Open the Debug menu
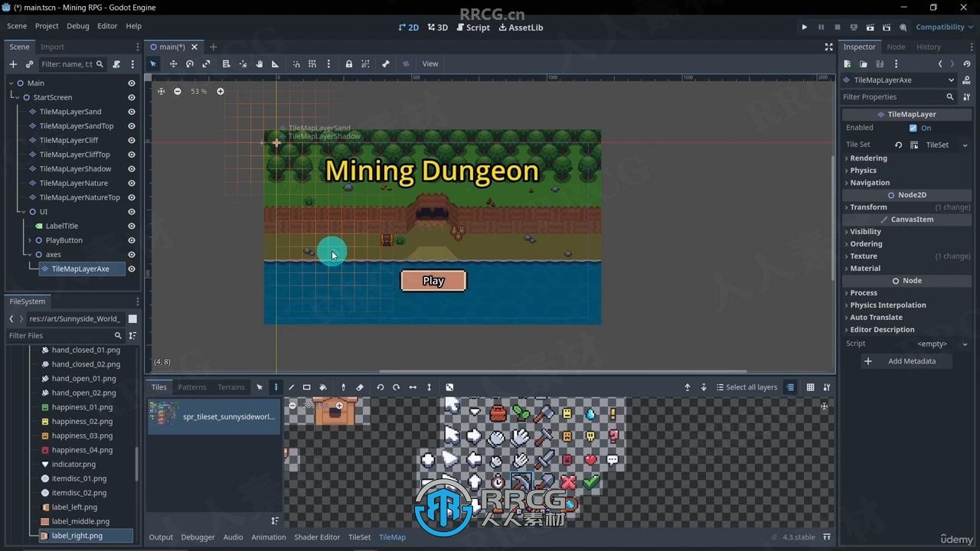980x551 pixels. coord(78,26)
